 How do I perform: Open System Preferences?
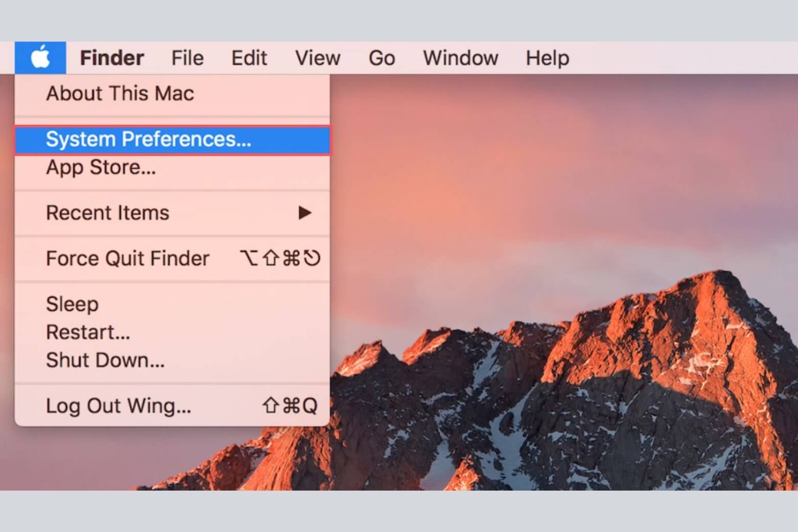point(149,139)
